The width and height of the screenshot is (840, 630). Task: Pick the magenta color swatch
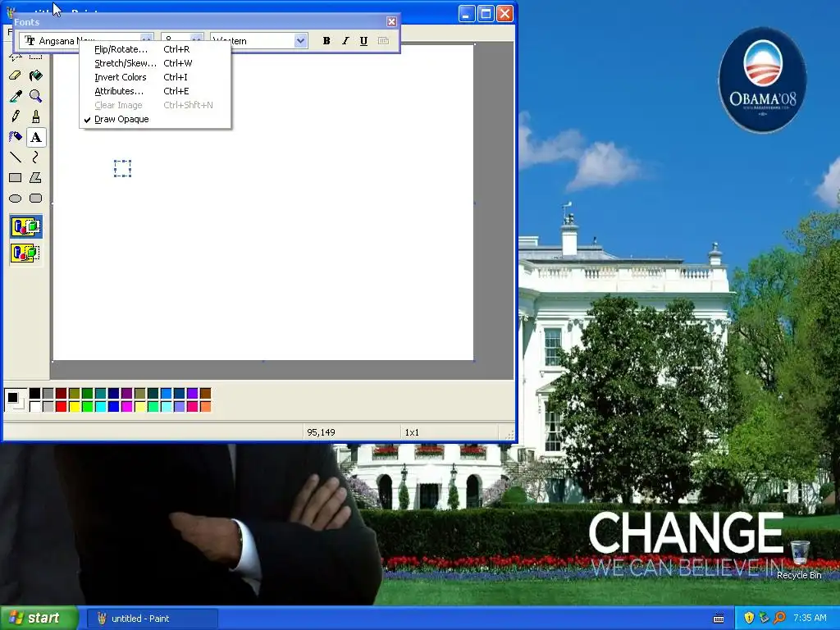[126, 407]
